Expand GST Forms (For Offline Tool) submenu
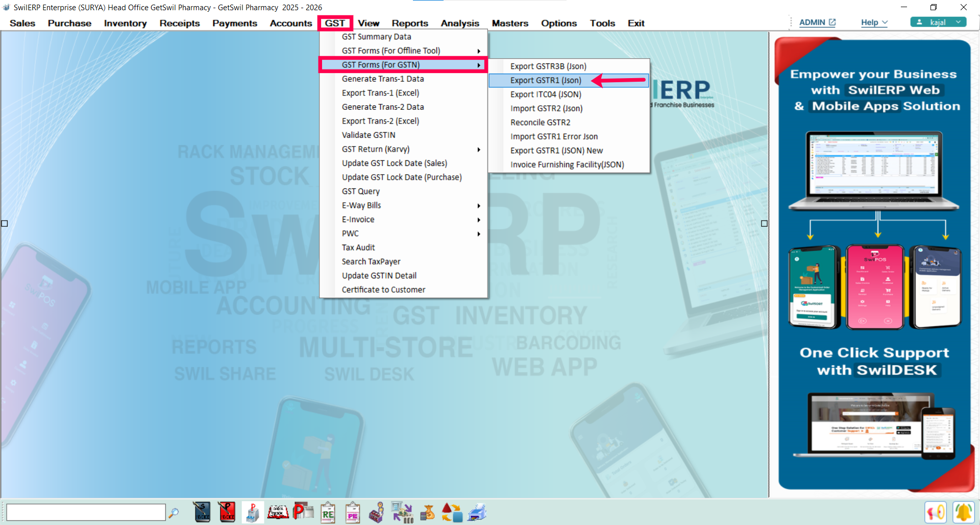980x525 pixels. pos(404,51)
